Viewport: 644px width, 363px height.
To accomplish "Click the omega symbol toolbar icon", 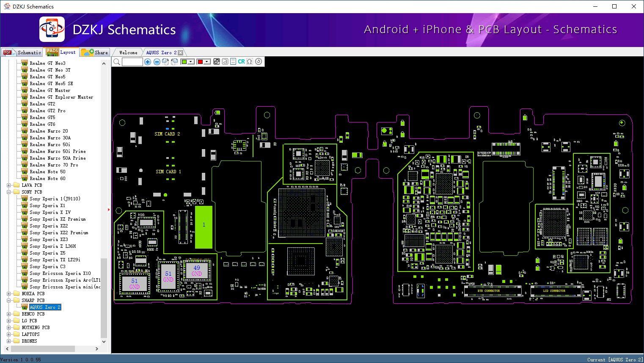I will pyautogui.click(x=250, y=61).
